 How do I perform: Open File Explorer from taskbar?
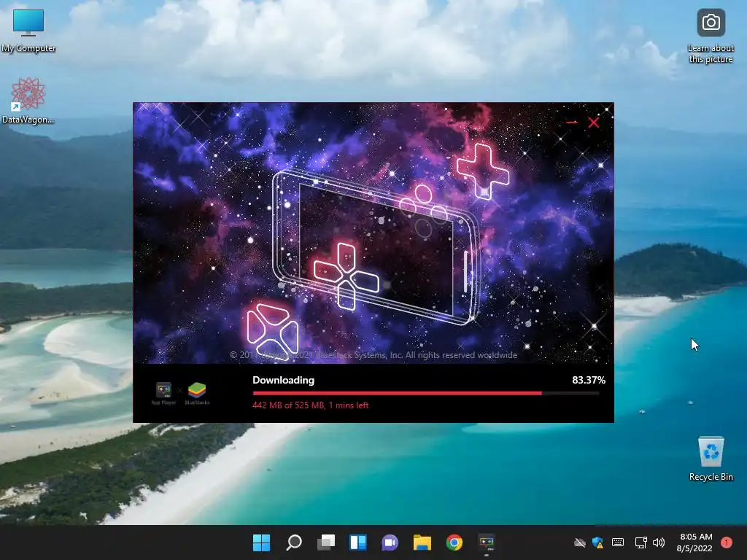pyautogui.click(x=422, y=542)
